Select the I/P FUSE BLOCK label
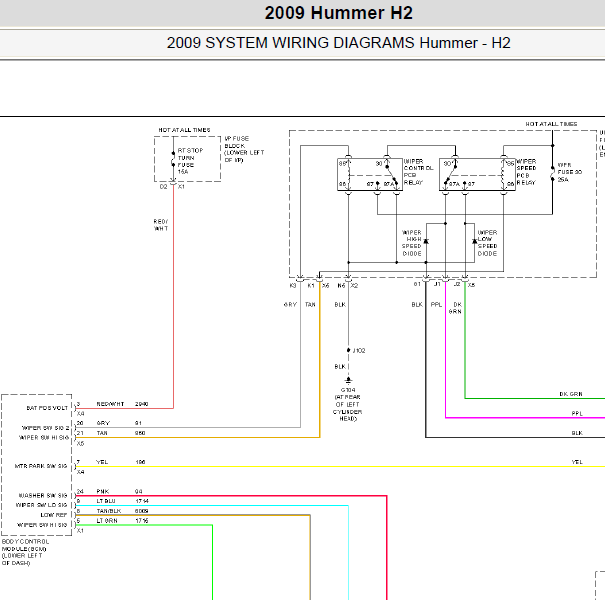Image resolution: width=605 pixels, height=600 pixels. click(244, 149)
